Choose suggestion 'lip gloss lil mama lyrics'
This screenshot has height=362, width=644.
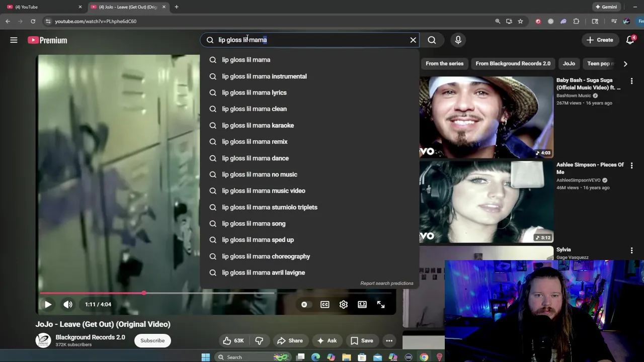(x=309, y=93)
